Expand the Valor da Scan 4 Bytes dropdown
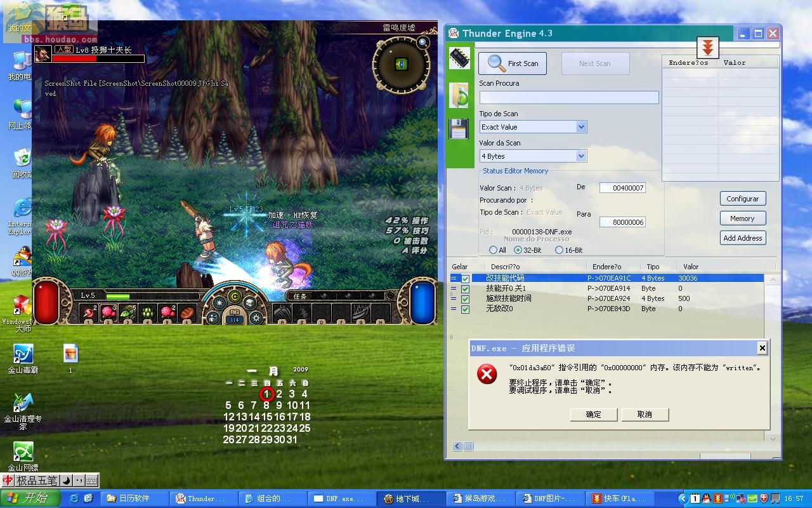Image resolution: width=812 pixels, height=508 pixels. click(581, 156)
